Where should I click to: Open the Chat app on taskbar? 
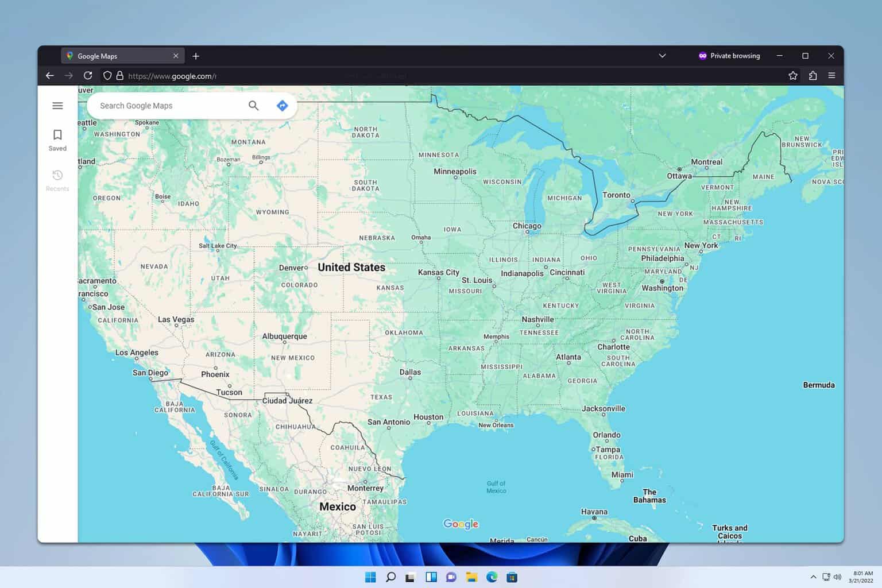click(x=451, y=577)
